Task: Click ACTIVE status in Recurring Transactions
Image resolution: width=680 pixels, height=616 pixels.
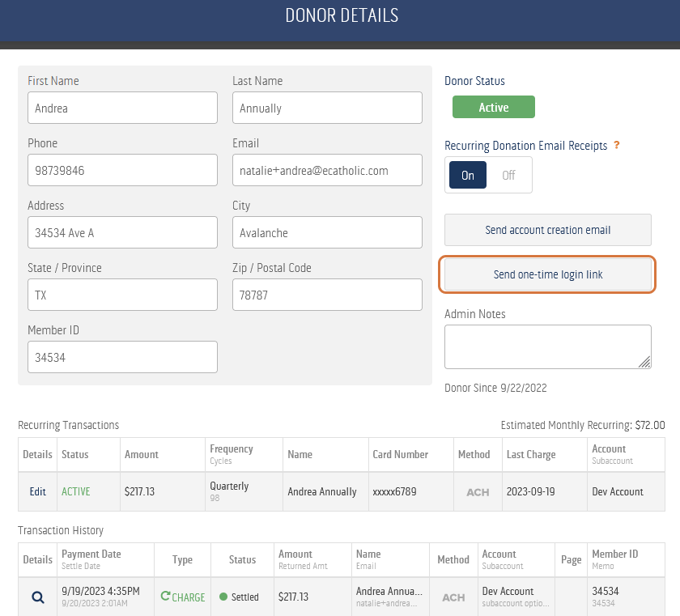Action: tap(76, 491)
